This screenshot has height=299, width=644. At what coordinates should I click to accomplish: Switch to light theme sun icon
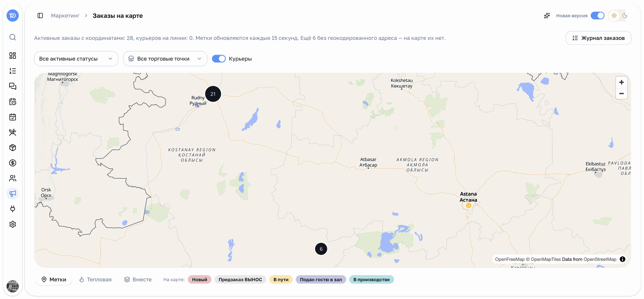click(x=614, y=16)
